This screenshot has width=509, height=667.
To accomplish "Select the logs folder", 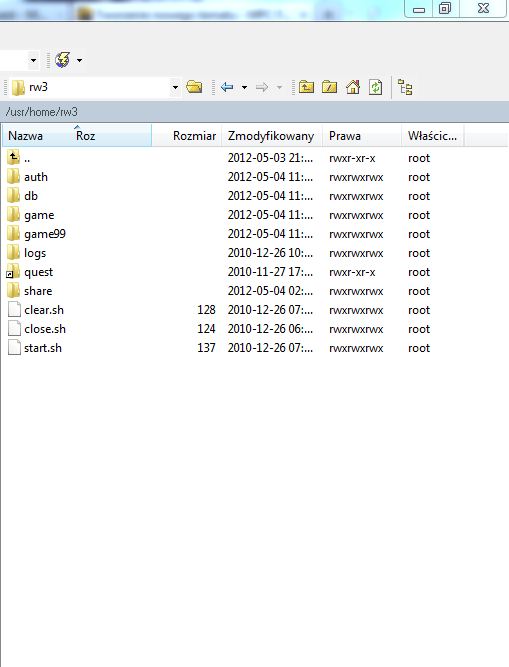I will coord(35,253).
